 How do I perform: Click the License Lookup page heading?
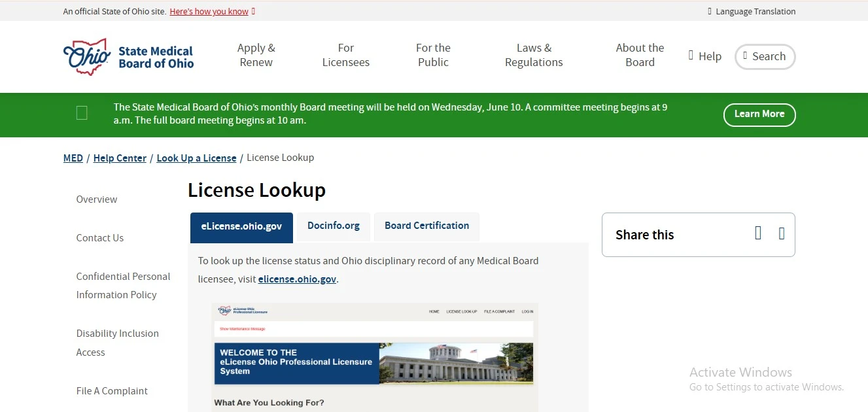[256, 190]
